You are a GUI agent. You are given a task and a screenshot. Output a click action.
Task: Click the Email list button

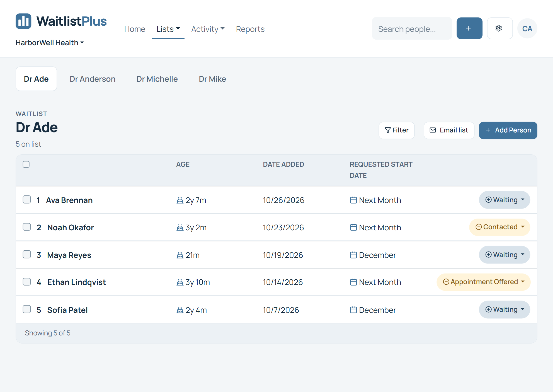449,130
